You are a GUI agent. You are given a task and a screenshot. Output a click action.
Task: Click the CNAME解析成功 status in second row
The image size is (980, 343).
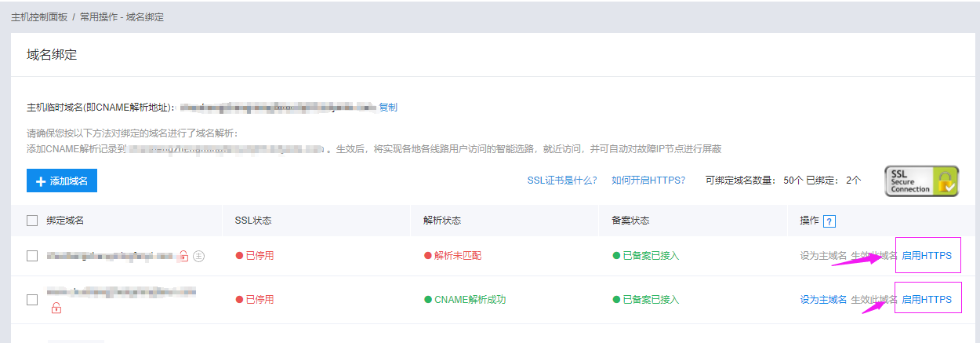click(470, 300)
